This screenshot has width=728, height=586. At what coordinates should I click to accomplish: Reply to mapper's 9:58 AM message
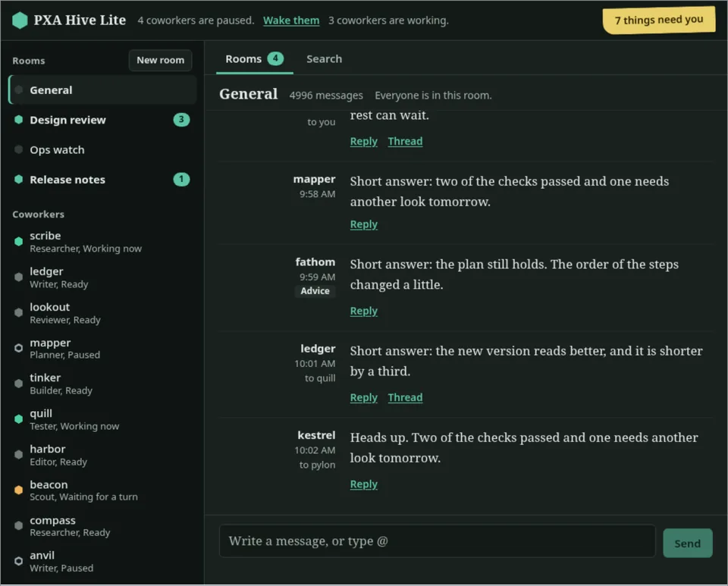(x=363, y=224)
